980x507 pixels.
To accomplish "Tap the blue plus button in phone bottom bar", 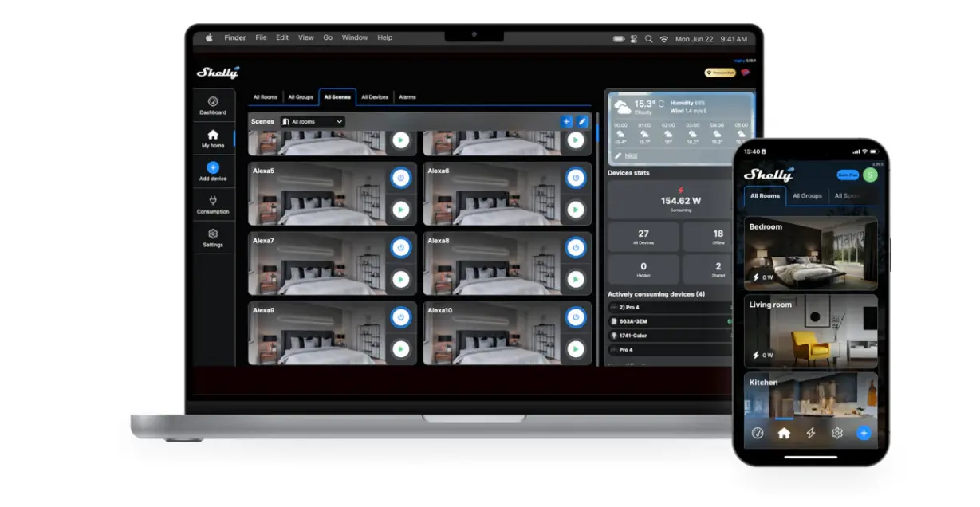I will pos(863,433).
